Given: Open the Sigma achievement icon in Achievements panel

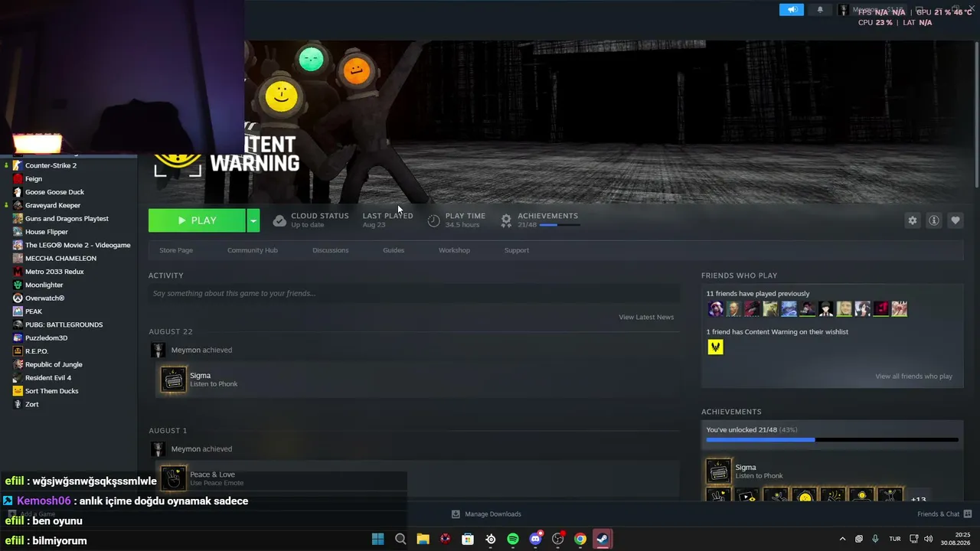Looking at the screenshot, I should pyautogui.click(x=719, y=471).
